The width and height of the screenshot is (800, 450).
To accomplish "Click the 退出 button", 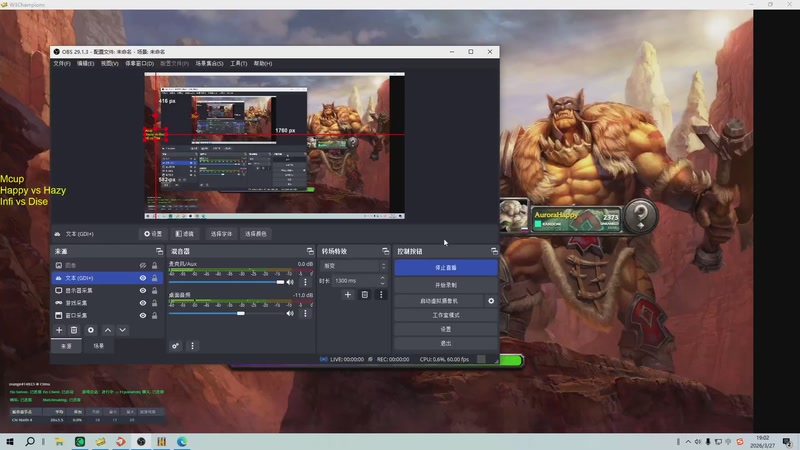I will click(x=445, y=343).
